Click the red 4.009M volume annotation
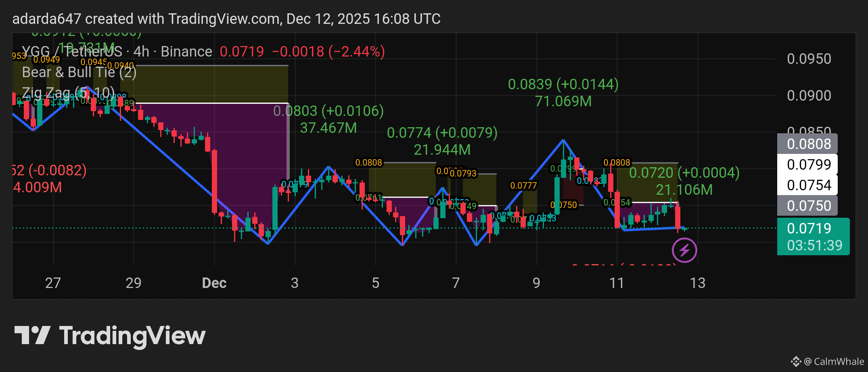This screenshot has height=372, width=868. tap(37, 187)
